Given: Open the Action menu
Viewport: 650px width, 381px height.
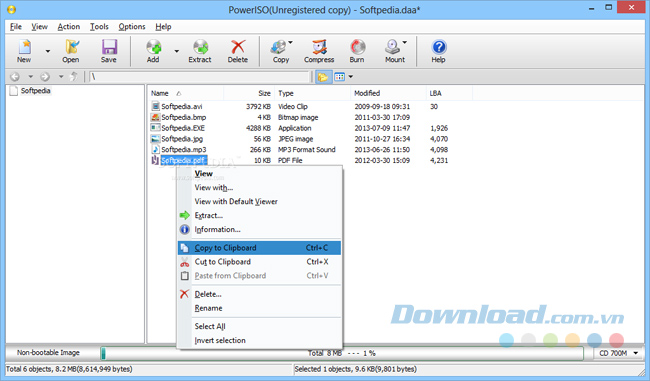Looking at the screenshot, I should point(68,27).
